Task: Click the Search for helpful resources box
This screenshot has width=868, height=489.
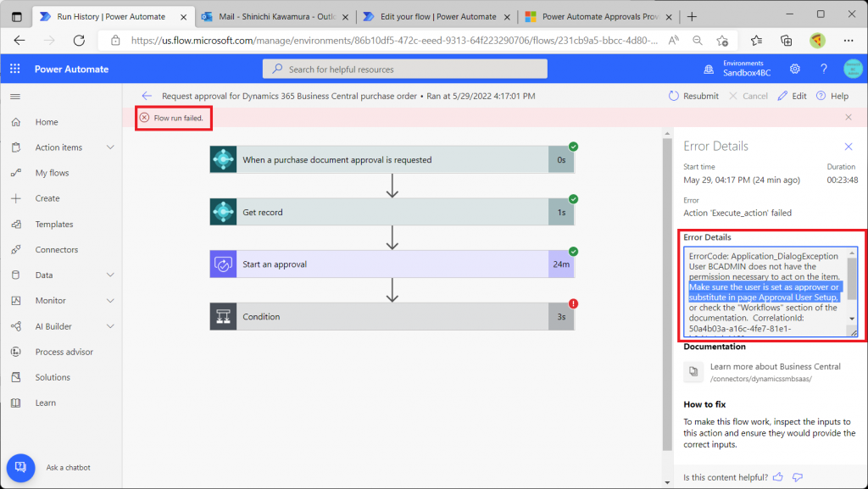Action: 404,69
